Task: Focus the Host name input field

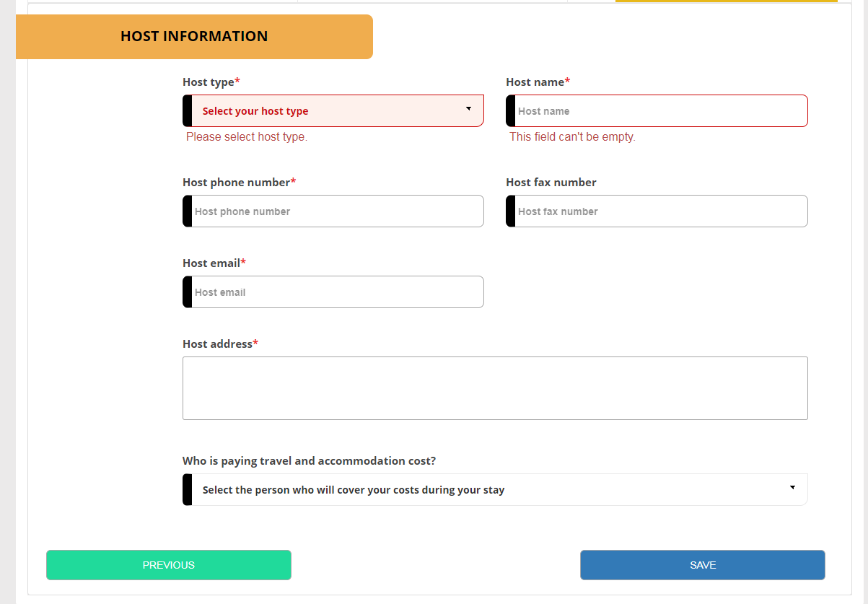Action: 660,111
